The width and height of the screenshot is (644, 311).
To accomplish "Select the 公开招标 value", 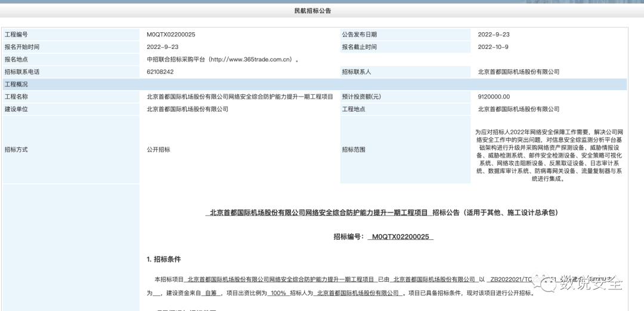I will [x=158, y=150].
